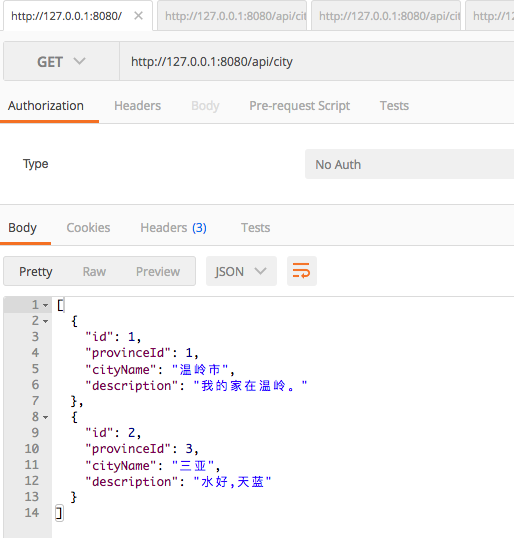The image size is (514, 538).
Task: Select the Authorization tab
Action: click(x=46, y=106)
